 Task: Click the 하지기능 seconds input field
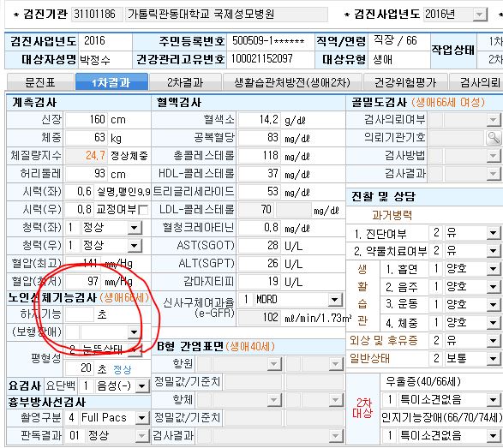pos(80,314)
